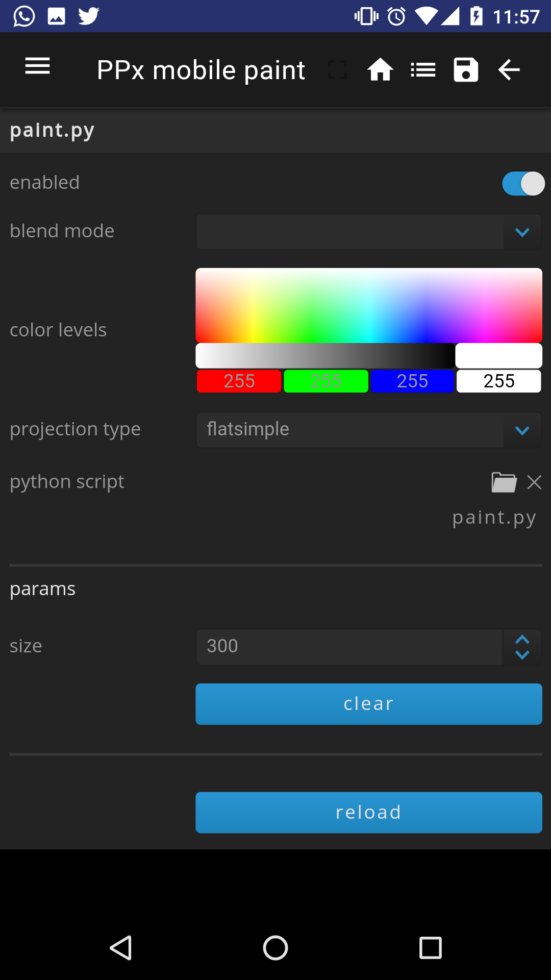
Task: Click the grayscale brightness gradient bar
Action: (325, 356)
